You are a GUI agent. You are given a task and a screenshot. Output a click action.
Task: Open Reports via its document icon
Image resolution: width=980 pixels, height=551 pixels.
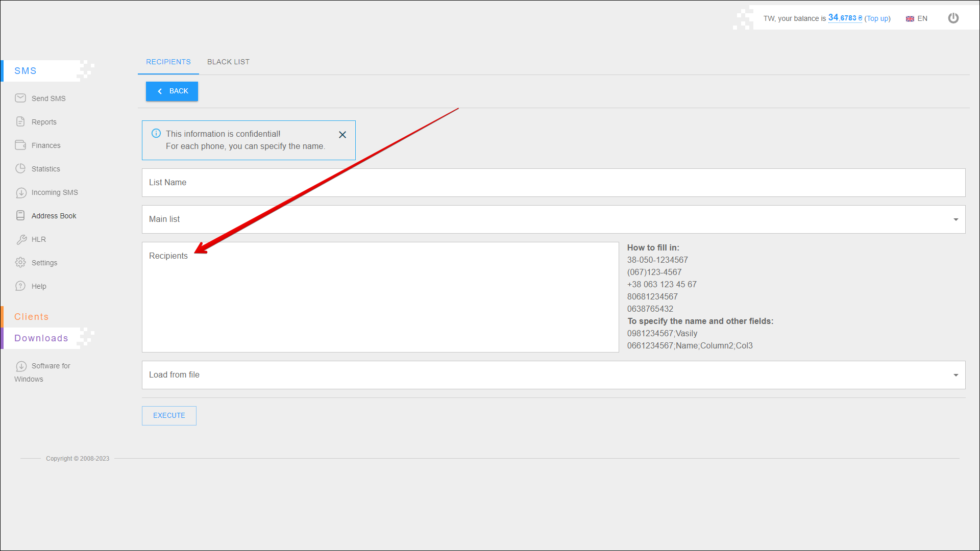[x=20, y=121]
